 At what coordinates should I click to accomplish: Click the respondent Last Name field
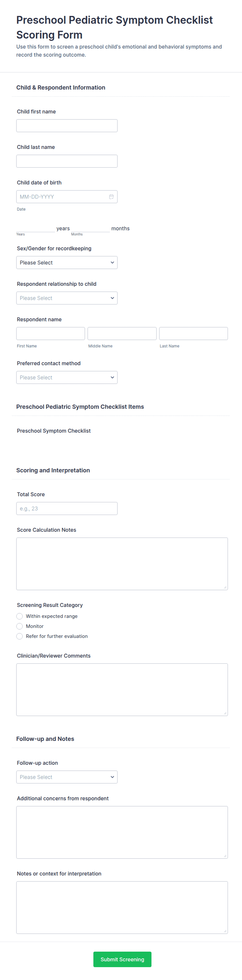click(193, 333)
